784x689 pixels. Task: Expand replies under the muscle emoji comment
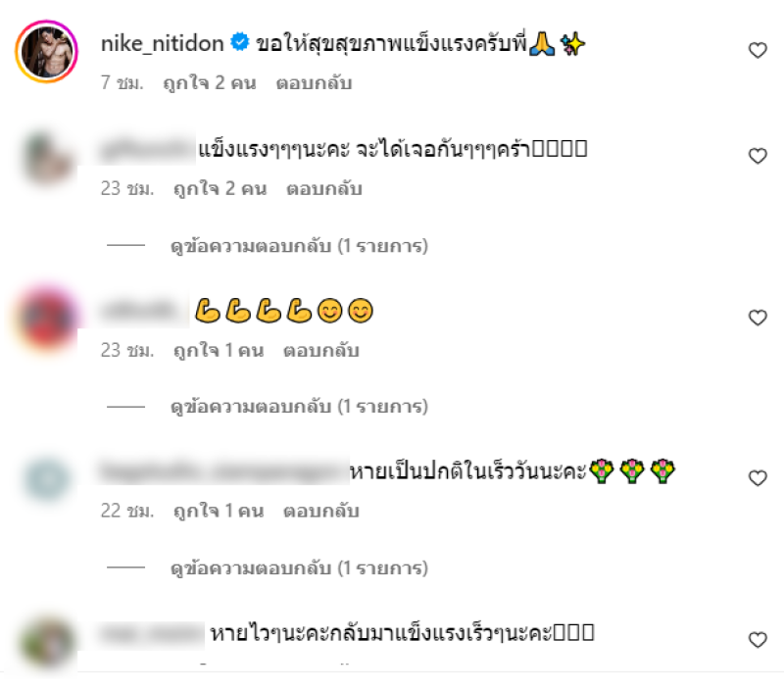coord(299,407)
